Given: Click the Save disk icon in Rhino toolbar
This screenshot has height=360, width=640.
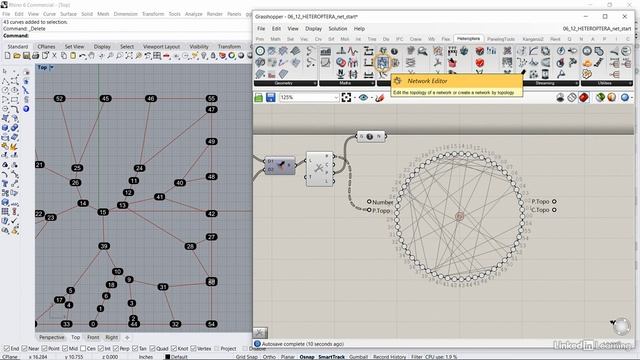Looking at the screenshot, I should pos(26,56).
